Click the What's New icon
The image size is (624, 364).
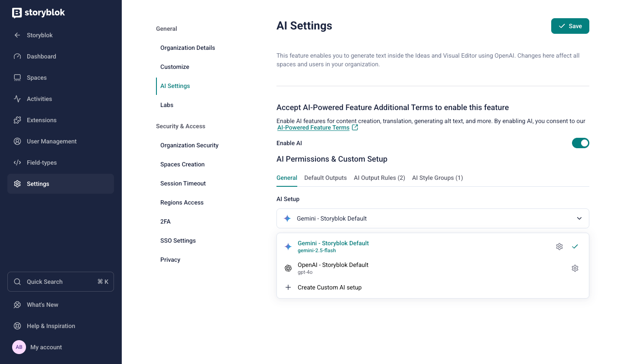[17, 305]
